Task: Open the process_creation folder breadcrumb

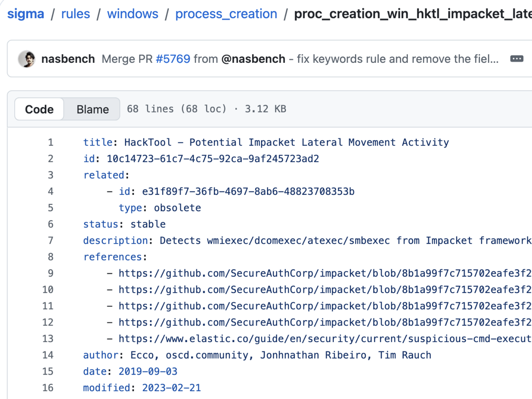Action: [x=226, y=14]
